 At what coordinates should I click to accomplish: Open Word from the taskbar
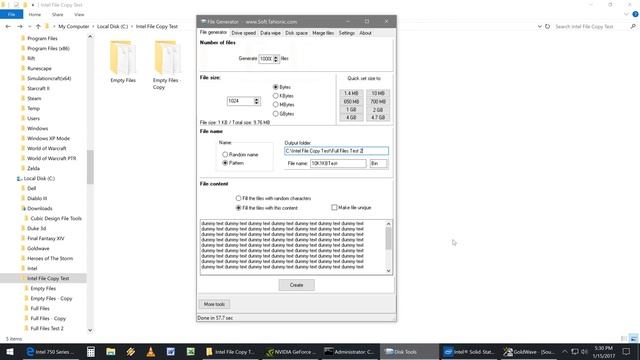pos(171,351)
